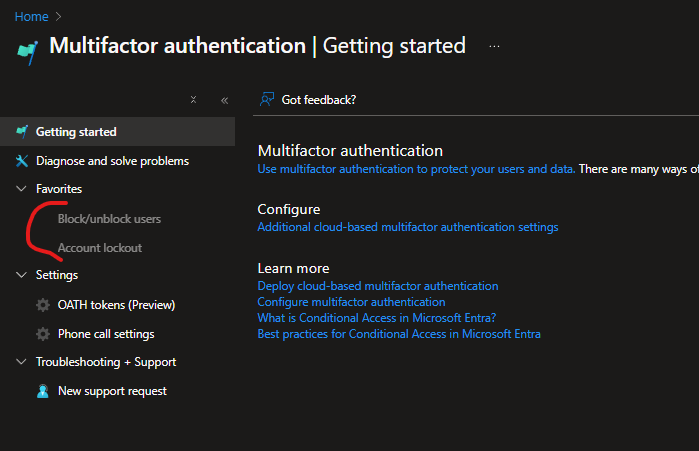Click the Got feedback person icon
This screenshot has width=699, height=451.
267,99
